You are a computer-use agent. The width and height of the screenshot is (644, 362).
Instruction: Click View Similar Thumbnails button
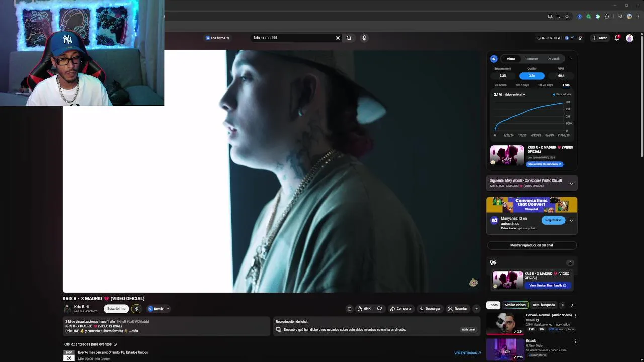(548, 285)
